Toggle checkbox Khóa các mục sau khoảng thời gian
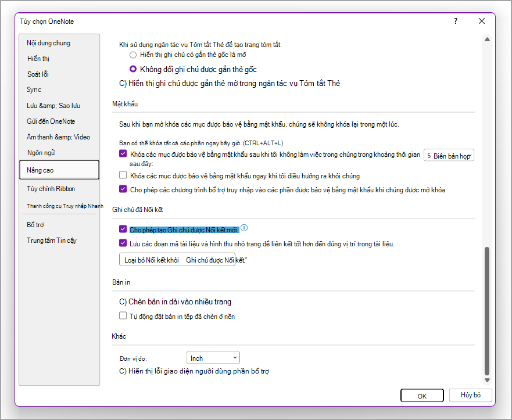 coord(123,154)
